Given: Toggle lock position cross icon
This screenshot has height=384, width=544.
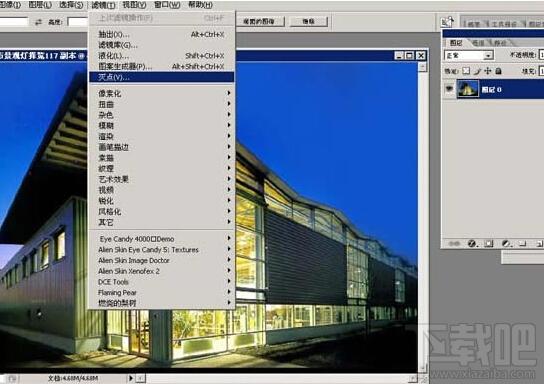Looking at the screenshot, I should tap(487, 71).
